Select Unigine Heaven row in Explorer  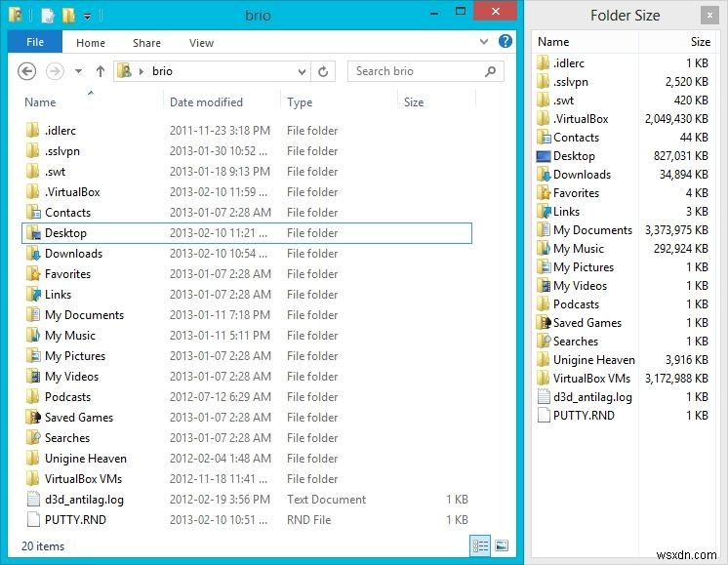pos(247,459)
